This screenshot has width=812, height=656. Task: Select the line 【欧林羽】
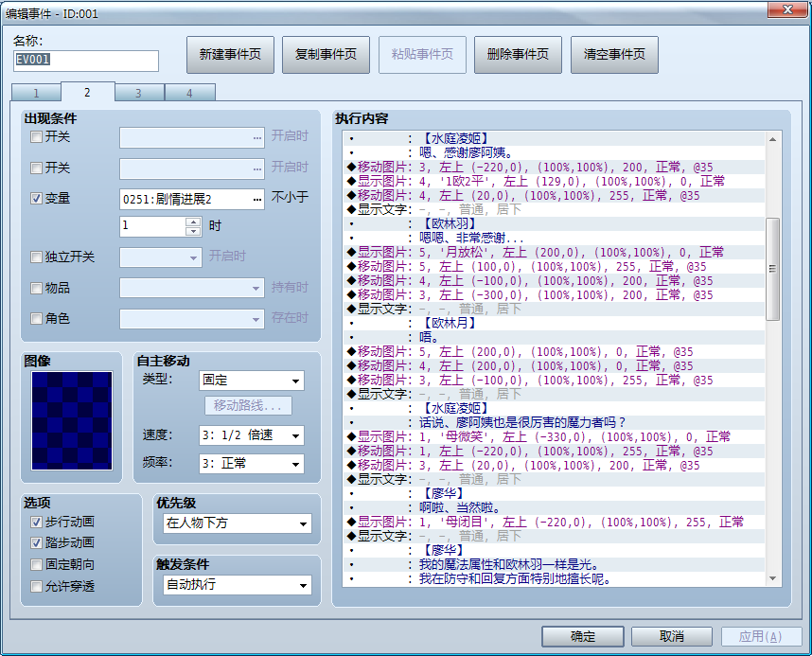tap(554, 223)
